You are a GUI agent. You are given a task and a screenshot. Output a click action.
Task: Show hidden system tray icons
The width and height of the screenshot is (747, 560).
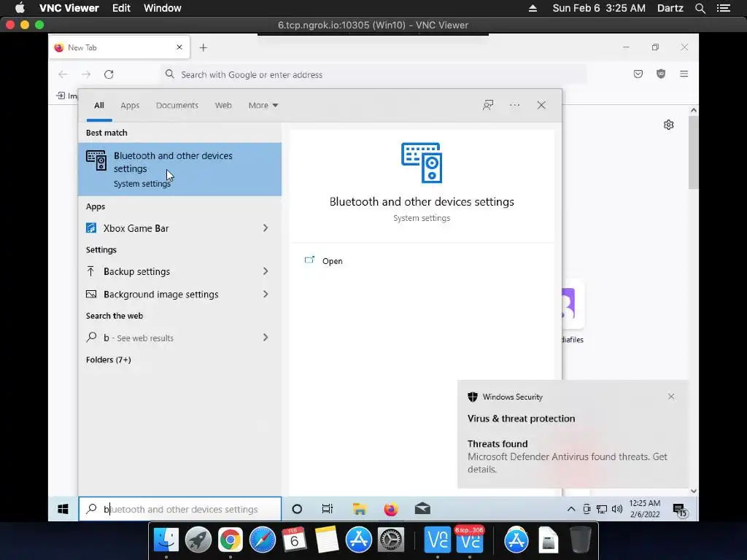(570, 509)
